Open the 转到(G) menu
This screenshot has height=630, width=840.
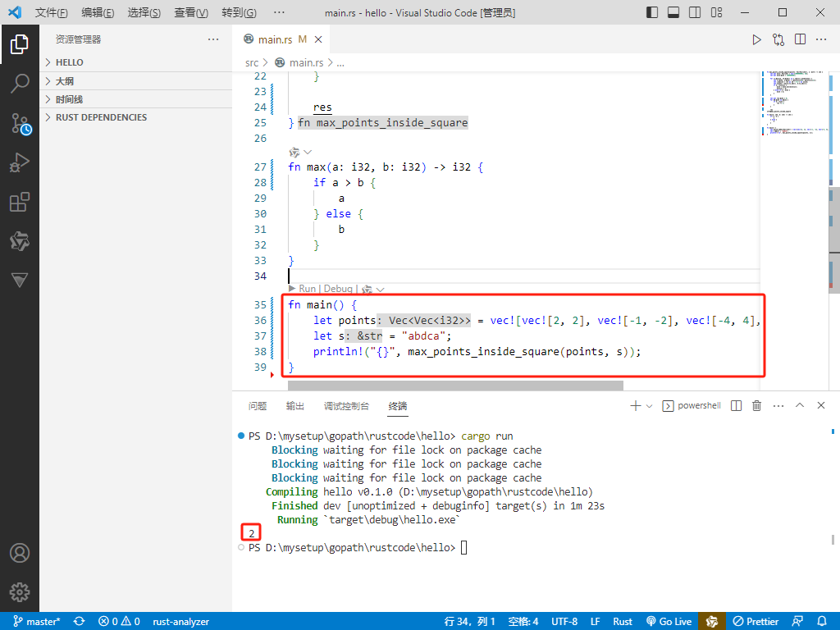pyautogui.click(x=239, y=12)
